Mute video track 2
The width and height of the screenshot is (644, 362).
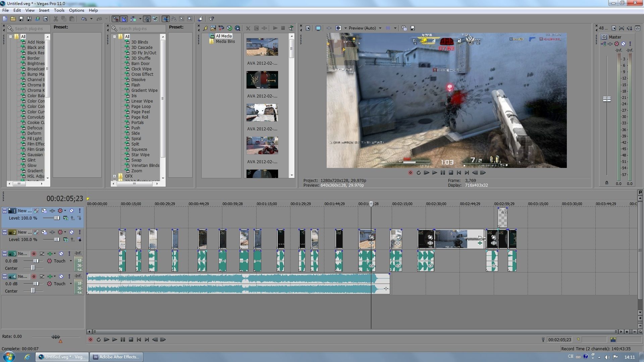coord(71,232)
